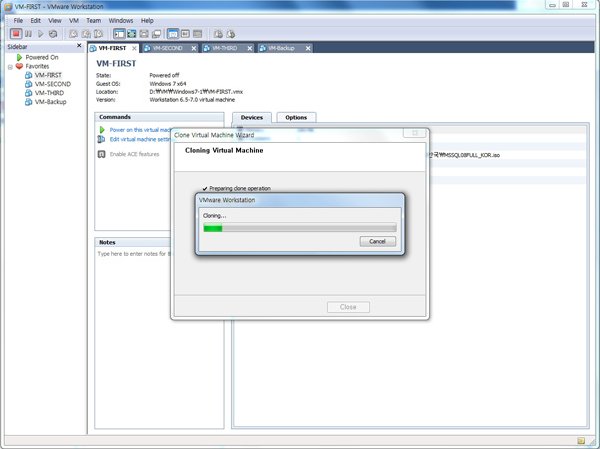
Task: Select the Appliance view toolbar icon
Action: point(185,34)
